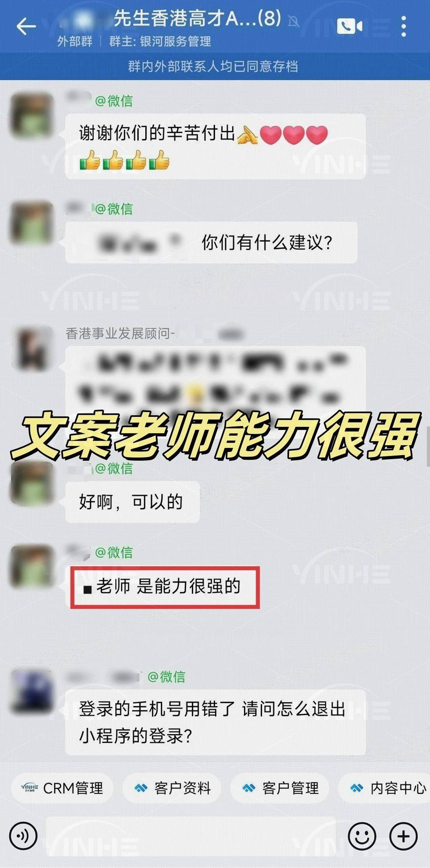This screenshot has width=430, height=868.
Task: Tap the muted bell icon in title
Action: click(x=294, y=21)
